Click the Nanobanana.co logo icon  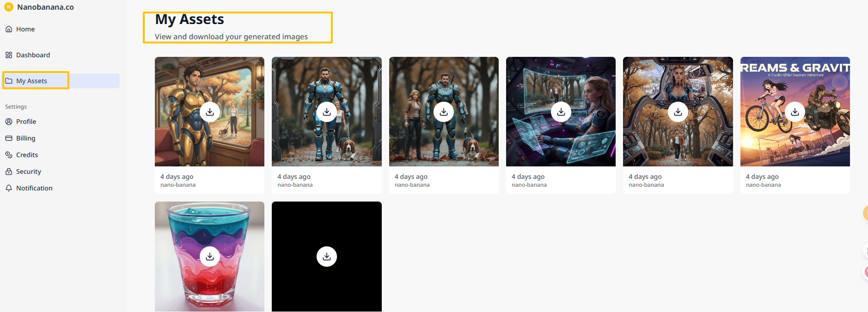click(x=9, y=7)
